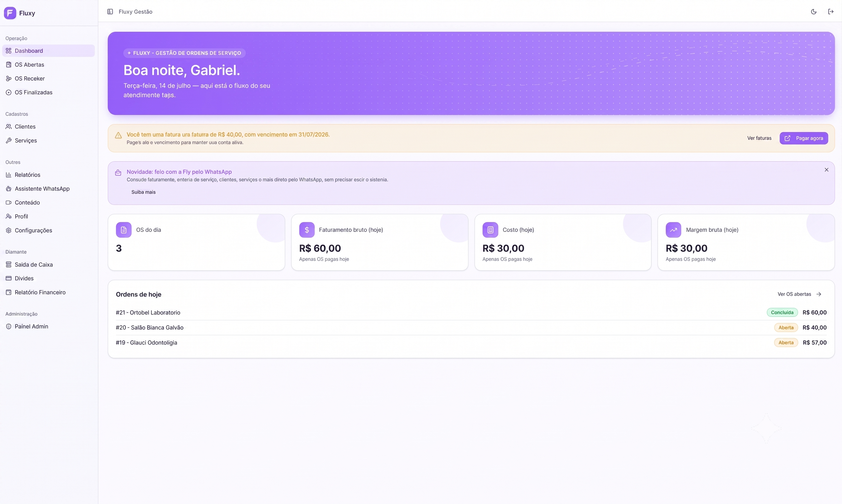Click the OS Receber icon
842x504 pixels.
(x=9, y=78)
